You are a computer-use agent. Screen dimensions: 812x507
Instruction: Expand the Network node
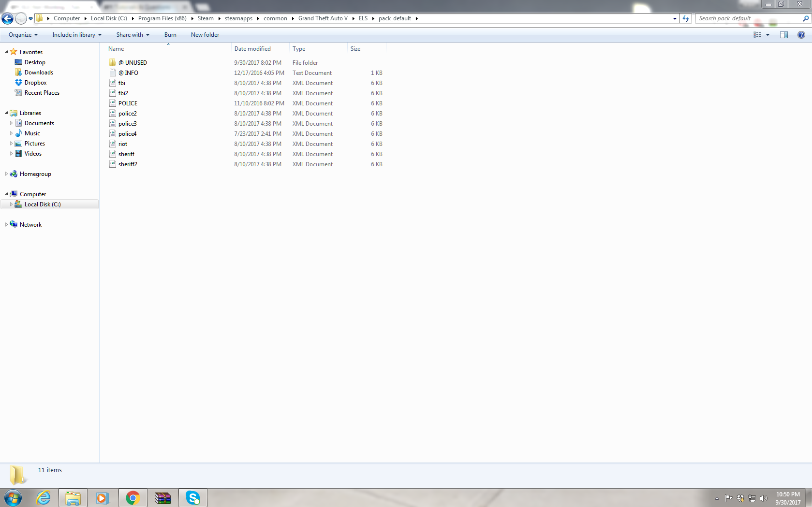coord(6,225)
